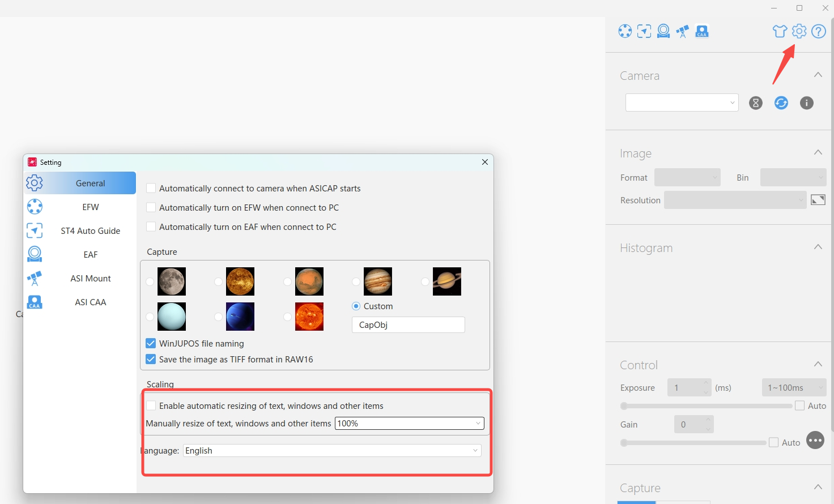Open the EFW filter wheel toolbar icon

(625, 31)
